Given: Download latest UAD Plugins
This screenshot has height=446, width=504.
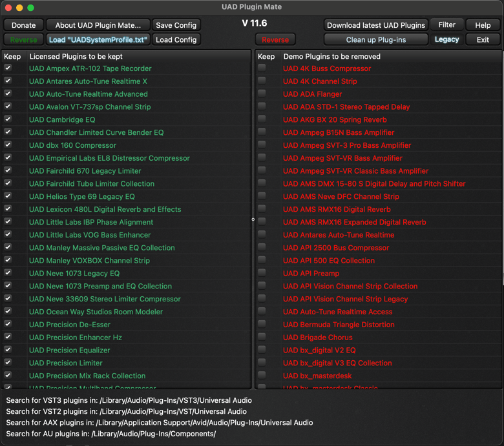Looking at the screenshot, I should tap(376, 25).
